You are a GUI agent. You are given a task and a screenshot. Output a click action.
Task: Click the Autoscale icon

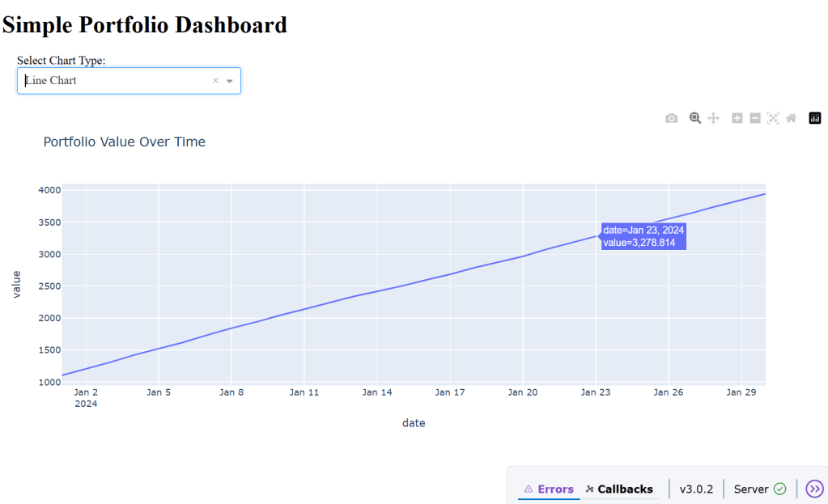pyautogui.click(x=773, y=118)
